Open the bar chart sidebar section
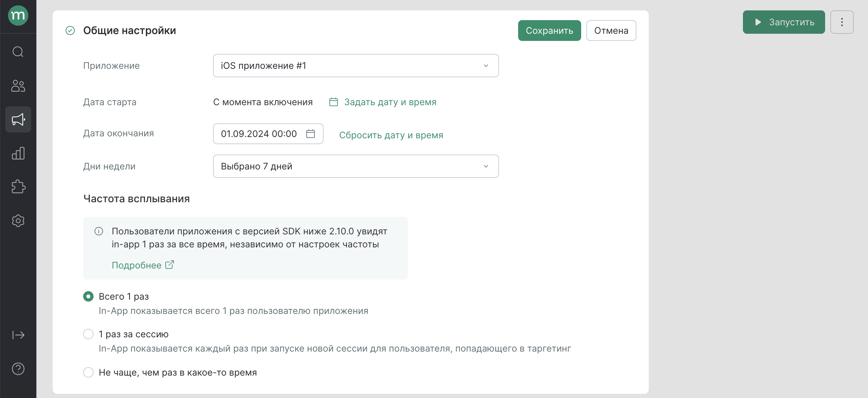Image resolution: width=868 pixels, height=398 pixels. (18, 153)
